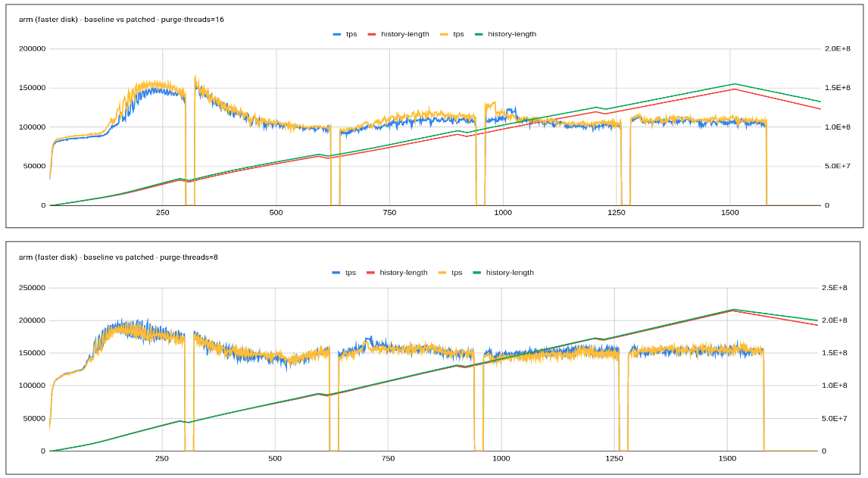Click the 2.0E+8 right axis label

(x=837, y=48)
